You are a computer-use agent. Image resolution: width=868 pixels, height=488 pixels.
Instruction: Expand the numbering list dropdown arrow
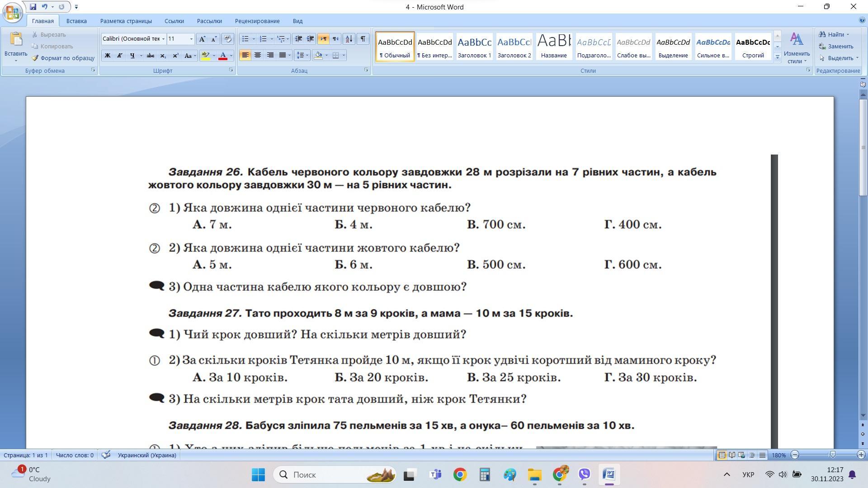(272, 39)
